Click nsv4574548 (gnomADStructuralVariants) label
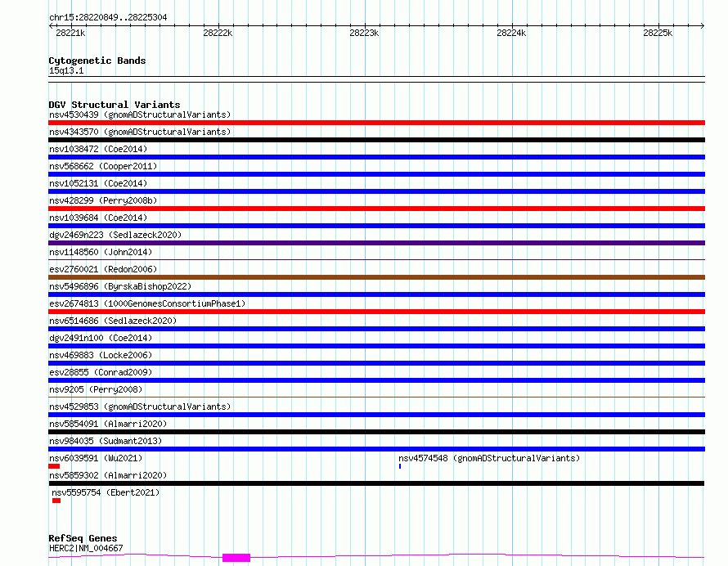 point(489,458)
